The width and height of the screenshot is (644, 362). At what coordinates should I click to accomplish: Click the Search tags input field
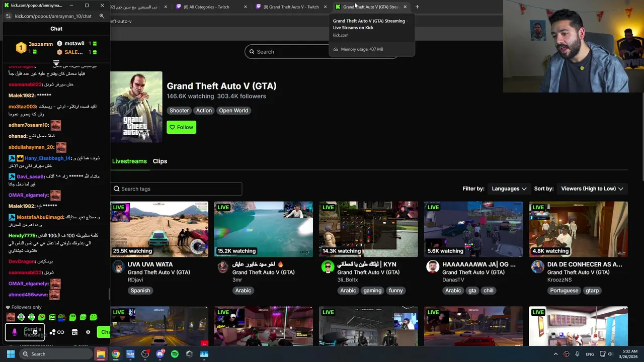click(x=176, y=189)
